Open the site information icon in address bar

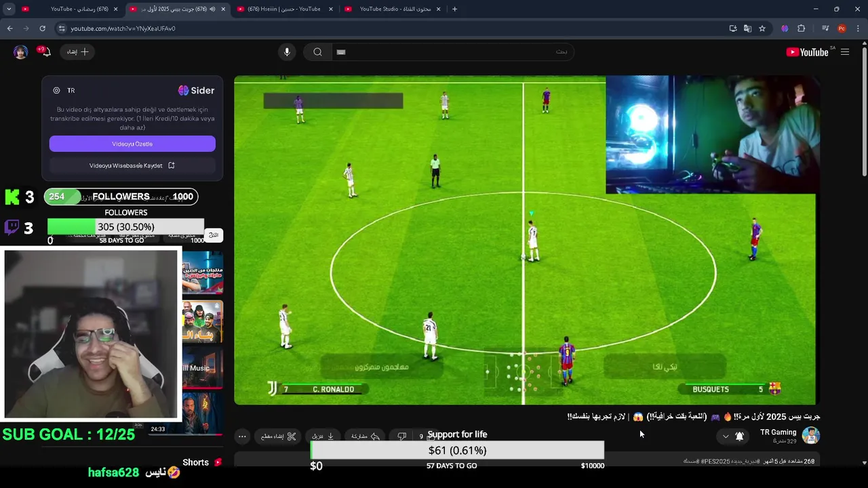[62, 28]
